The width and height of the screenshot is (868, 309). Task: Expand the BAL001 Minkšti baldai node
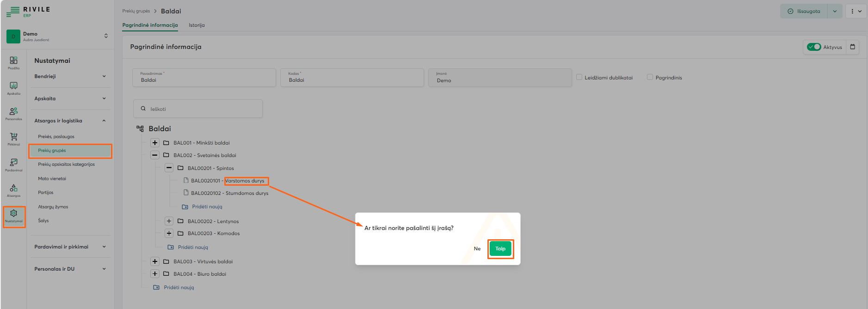pos(155,143)
